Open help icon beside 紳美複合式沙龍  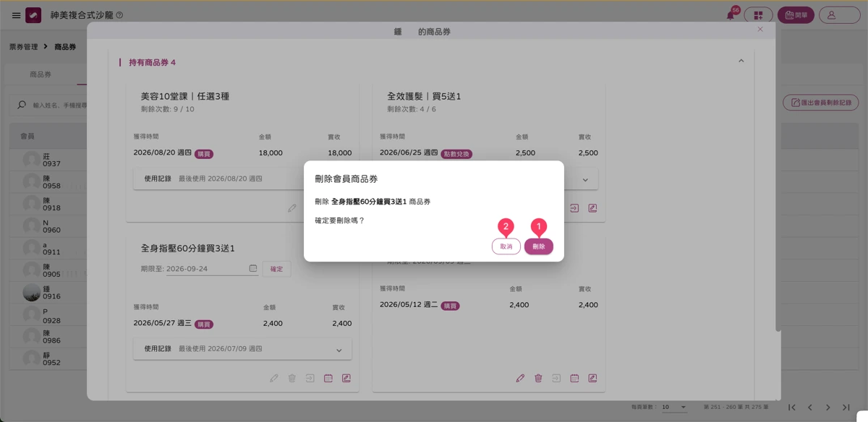119,15
